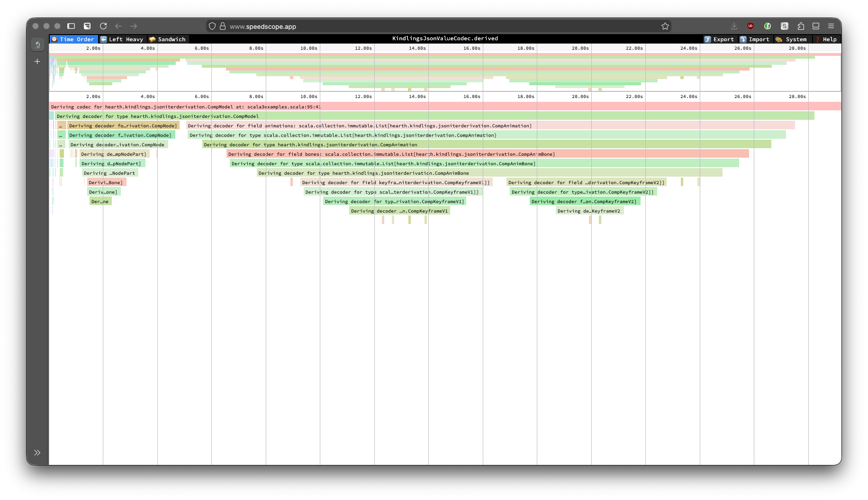Screen dimensions: 868x500
Task: Bookmark this page with the star icon
Action: point(665,27)
